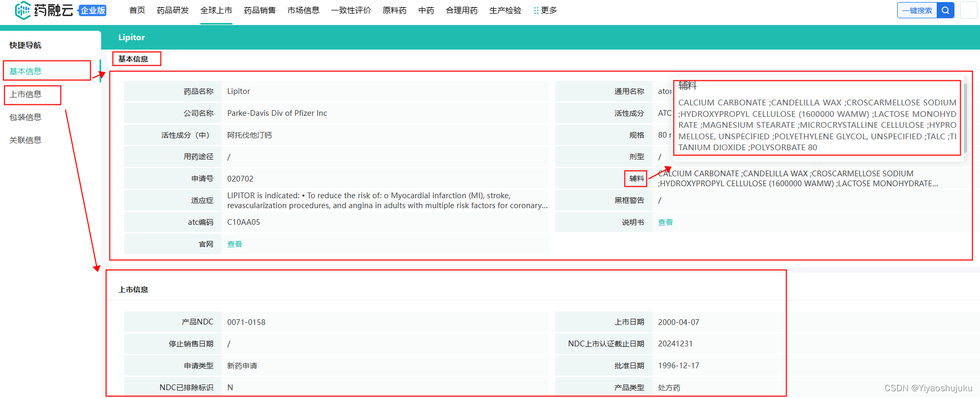Click the 申请类型 value 新药申请
The height and width of the screenshot is (398, 980).
click(x=242, y=366)
